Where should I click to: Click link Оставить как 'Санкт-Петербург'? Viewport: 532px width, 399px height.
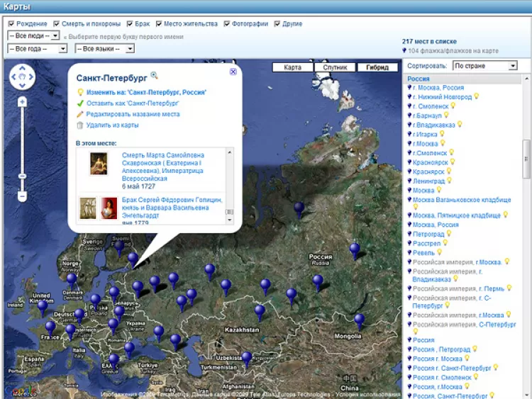[133, 103]
